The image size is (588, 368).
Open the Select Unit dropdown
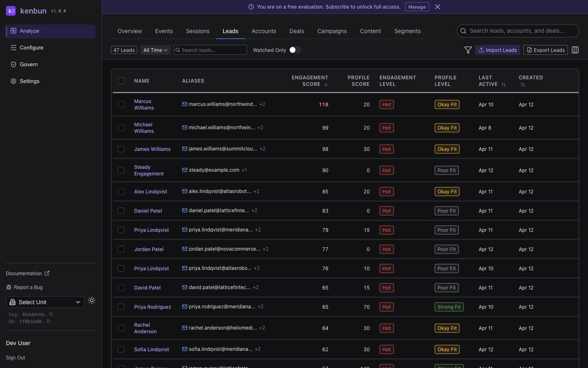pyautogui.click(x=45, y=302)
